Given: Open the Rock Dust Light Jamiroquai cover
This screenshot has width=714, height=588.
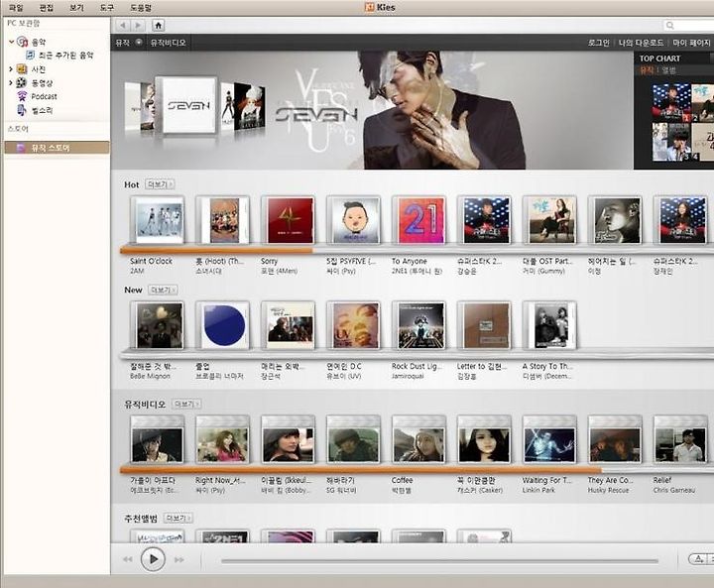Looking at the screenshot, I should pos(418,326).
